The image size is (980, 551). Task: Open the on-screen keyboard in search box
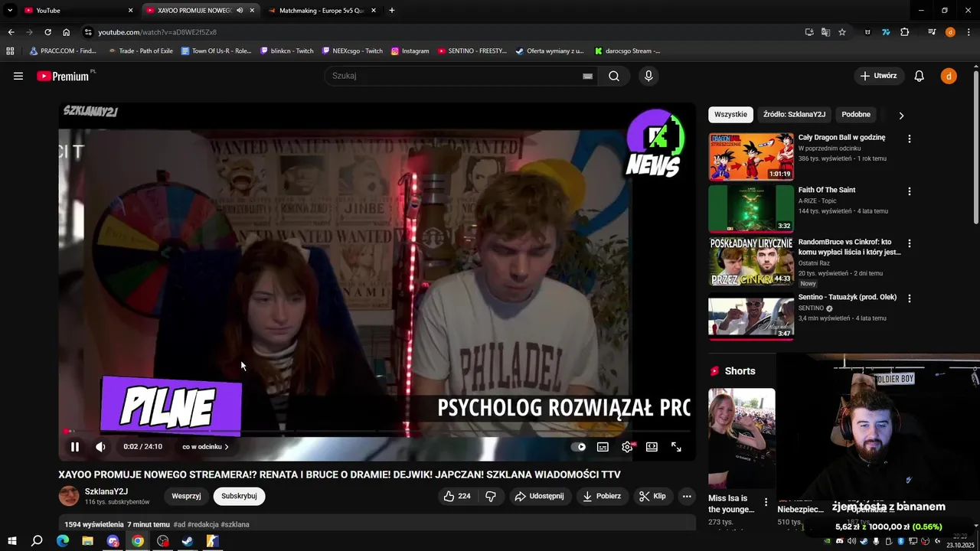click(x=587, y=76)
